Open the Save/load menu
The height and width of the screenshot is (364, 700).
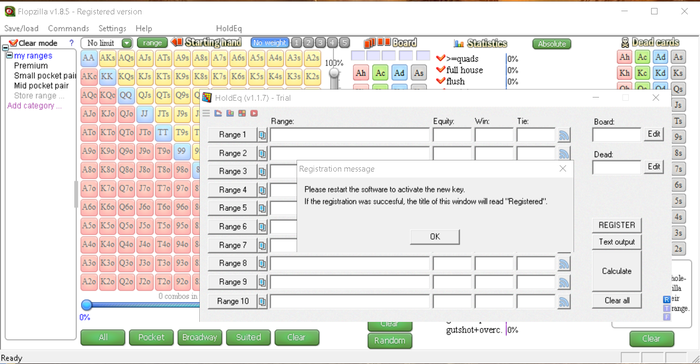[x=21, y=28]
